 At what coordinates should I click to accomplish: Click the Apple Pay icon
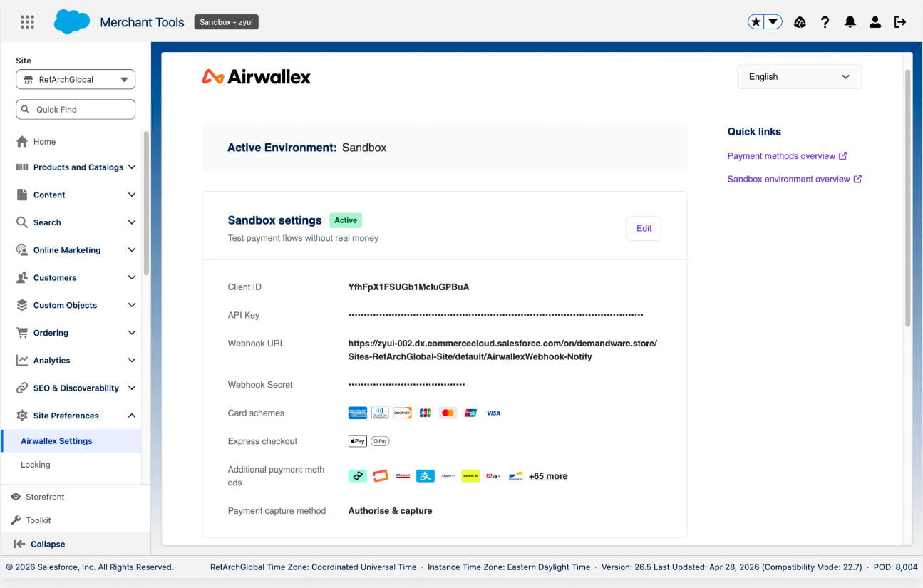(358, 441)
